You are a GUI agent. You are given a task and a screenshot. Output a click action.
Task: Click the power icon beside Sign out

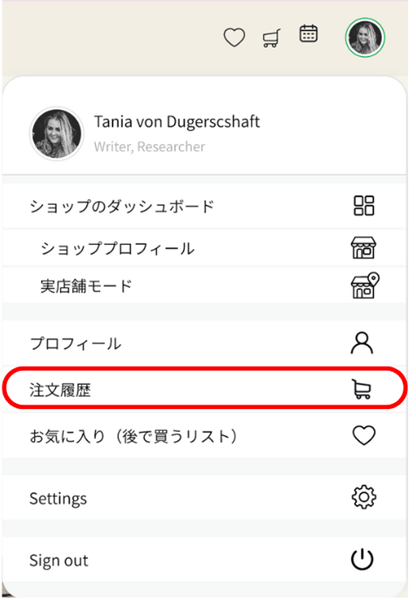(x=362, y=559)
